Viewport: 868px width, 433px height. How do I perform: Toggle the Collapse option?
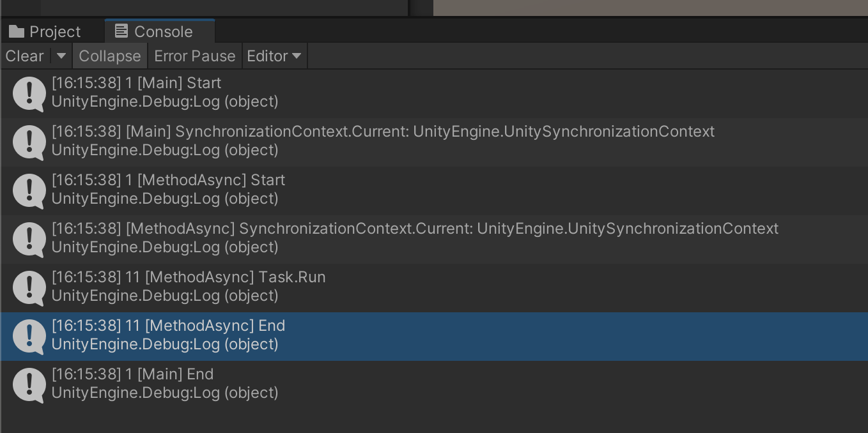pyautogui.click(x=110, y=56)
